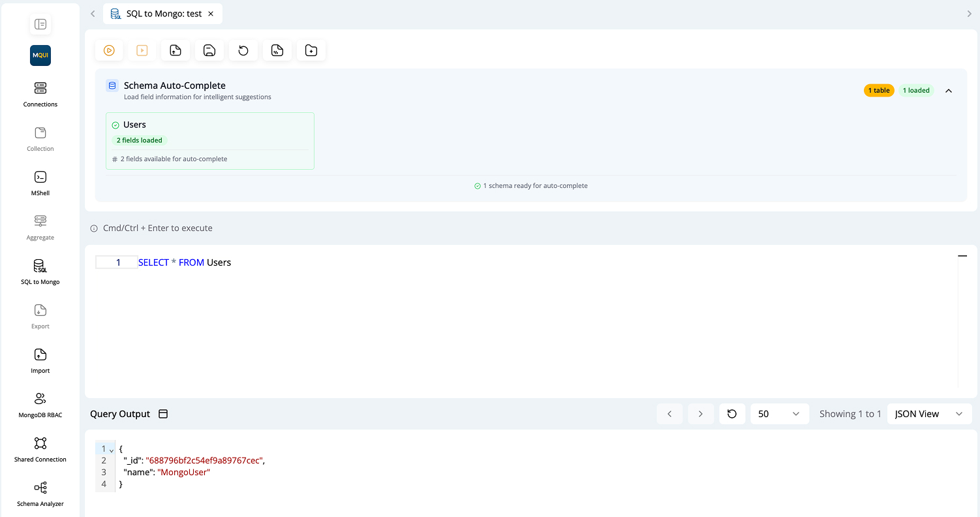The height and width of the screenshot is (517, 980).
Task: Toggle the Query Output layout icon
Action: [x=163, y=414]
